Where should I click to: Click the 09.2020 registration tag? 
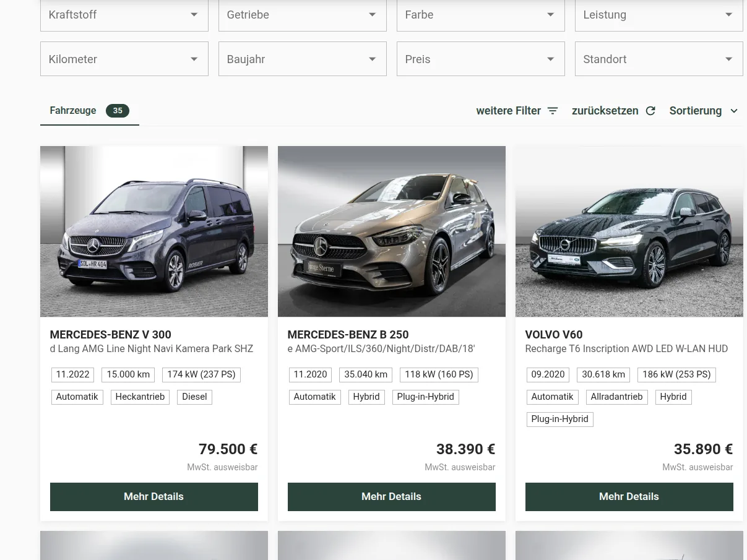548,374
